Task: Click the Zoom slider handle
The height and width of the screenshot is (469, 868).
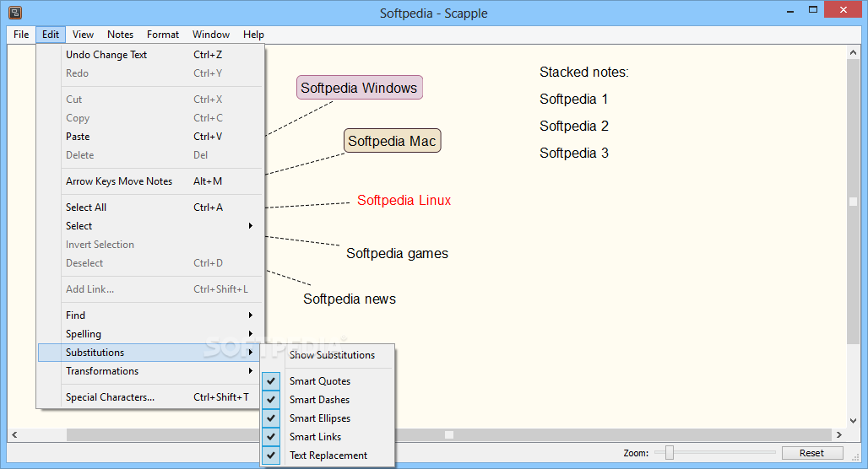Action: point(670,453)
